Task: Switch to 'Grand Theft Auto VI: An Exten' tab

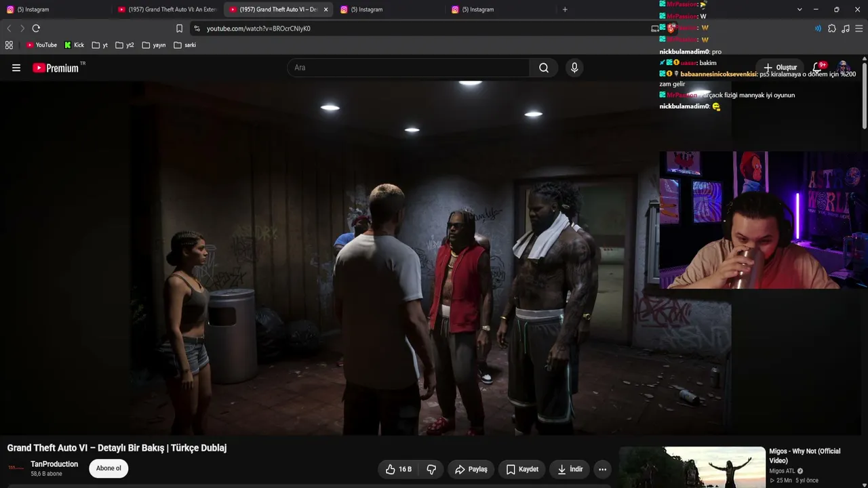Action: click(x=167, y=9)
